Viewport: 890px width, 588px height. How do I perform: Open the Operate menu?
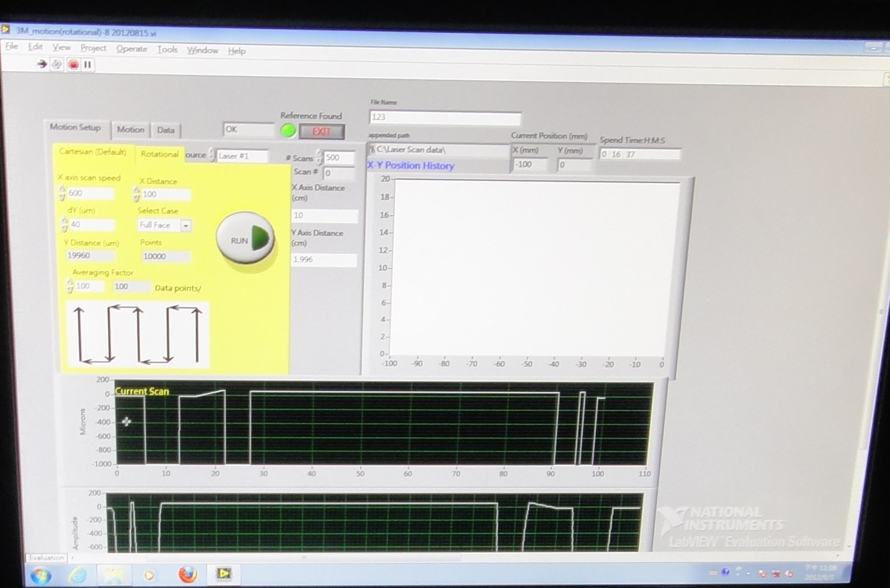pyautogui.click(x=132, y=49)
